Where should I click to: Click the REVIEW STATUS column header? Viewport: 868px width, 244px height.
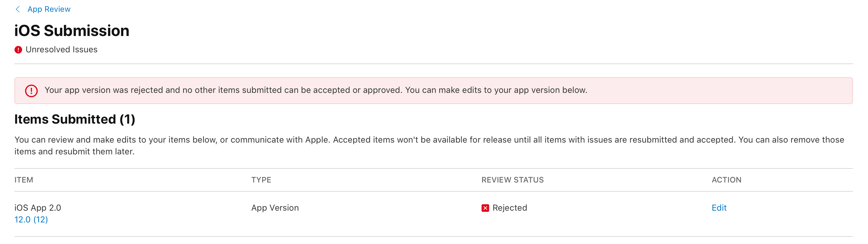512,180
